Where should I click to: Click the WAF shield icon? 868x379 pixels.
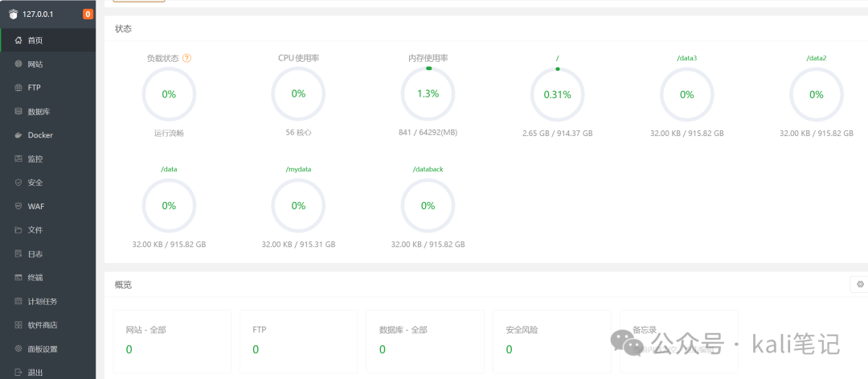coord(18,206)
